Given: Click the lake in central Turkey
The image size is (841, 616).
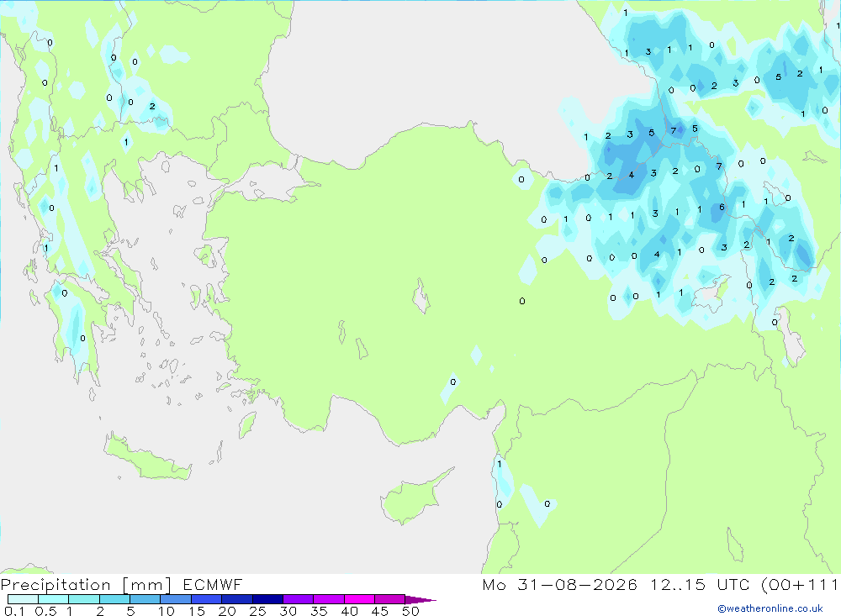Looking at the screenshot, I should coord(421,296).
